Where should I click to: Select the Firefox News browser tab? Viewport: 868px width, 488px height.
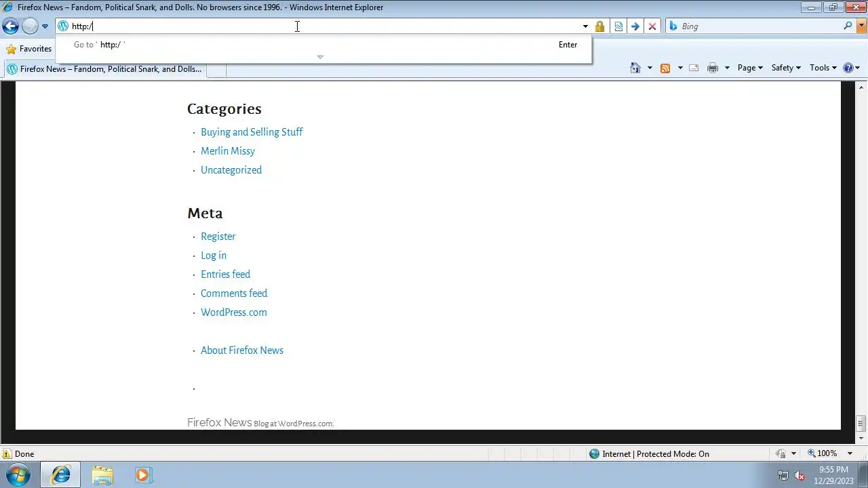[104, 69]
